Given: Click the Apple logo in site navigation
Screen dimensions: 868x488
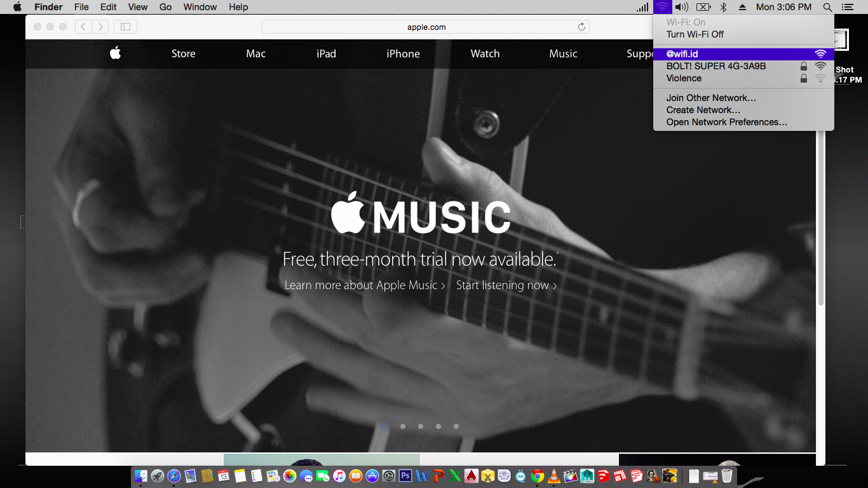Looking at the screenshot, I should click(115, 53).
